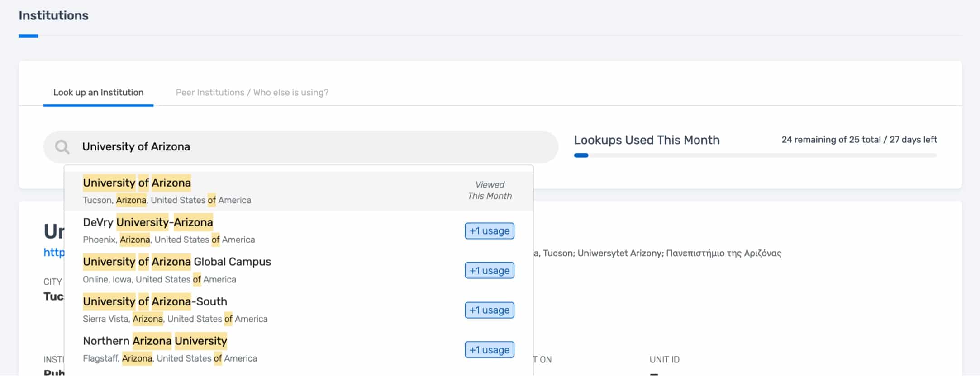The image size is (980, 376).
Task: Click Flagstaff, Arizona location subtitle
Action: pos(170,358)
